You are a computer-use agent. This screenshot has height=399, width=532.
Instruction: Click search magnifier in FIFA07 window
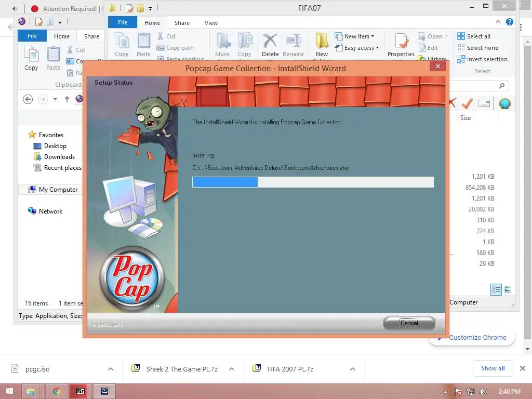(x=501, y=86)
